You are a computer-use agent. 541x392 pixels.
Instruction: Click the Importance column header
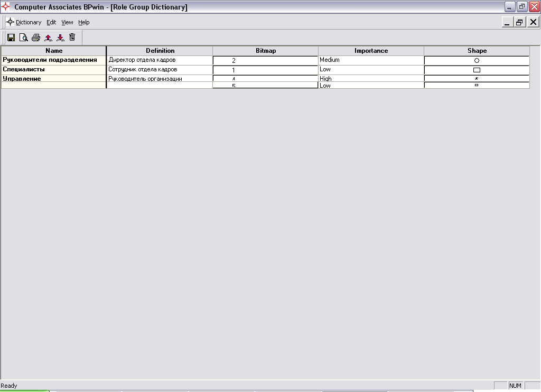click(371, 51)
